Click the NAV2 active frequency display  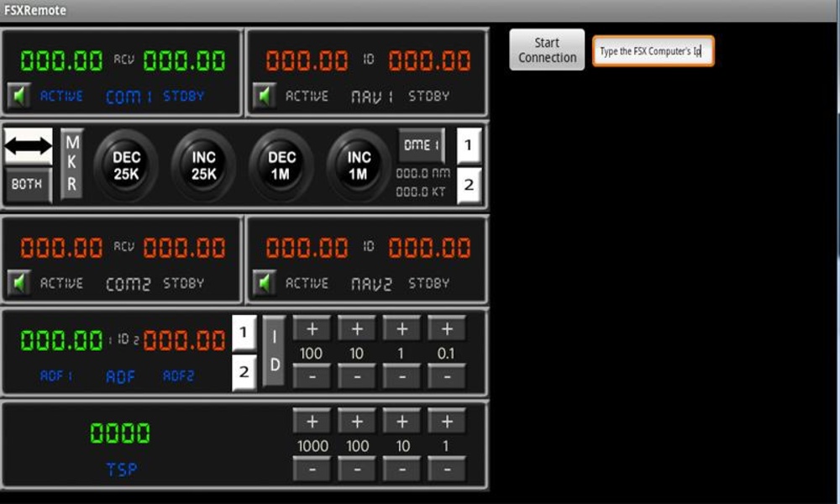click(x=307, y=248)
